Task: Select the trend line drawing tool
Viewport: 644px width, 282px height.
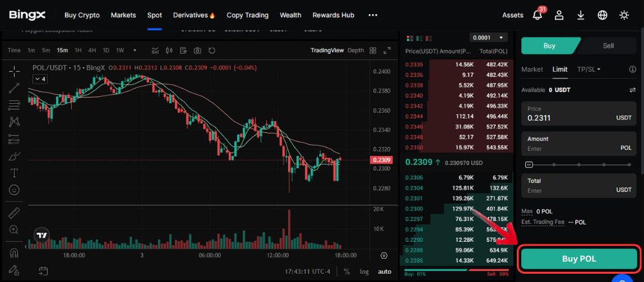Action: pyautogui.click(x=15, y=88)
